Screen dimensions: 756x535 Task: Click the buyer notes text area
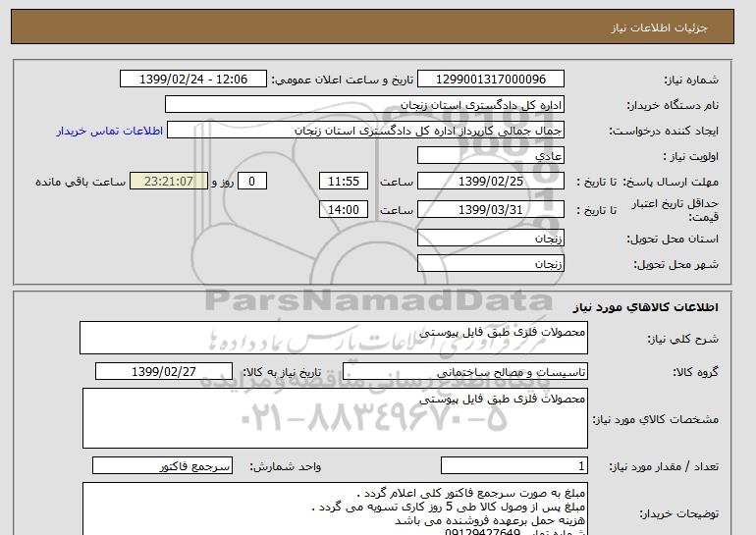335,508
